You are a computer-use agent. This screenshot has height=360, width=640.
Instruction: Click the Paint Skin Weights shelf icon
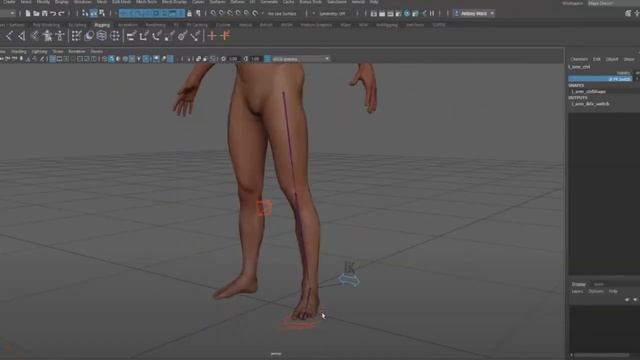pos(76,36)
